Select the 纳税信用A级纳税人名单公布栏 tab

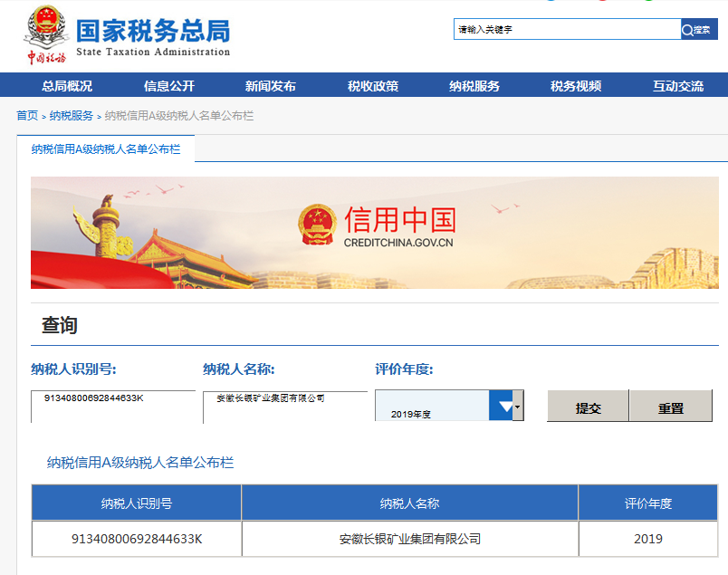(106, 149)
